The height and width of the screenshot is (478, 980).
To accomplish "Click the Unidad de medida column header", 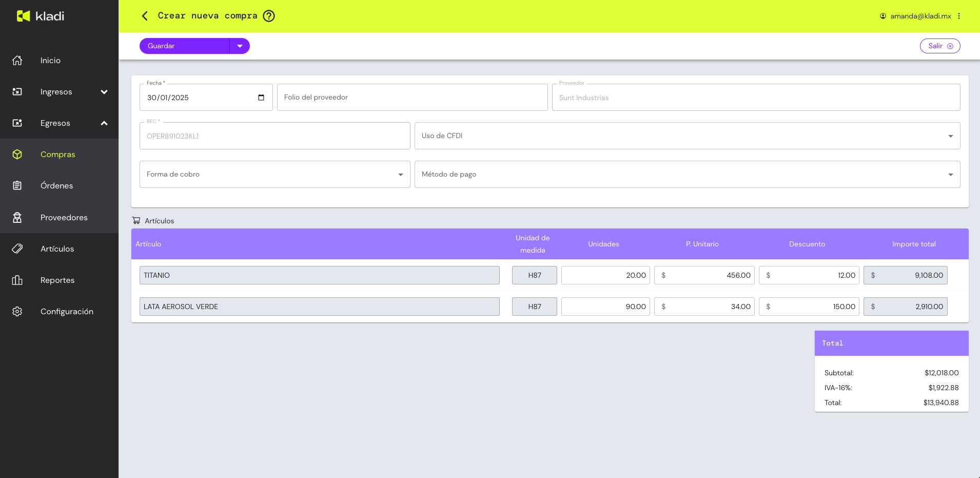I will coord(533,244).
